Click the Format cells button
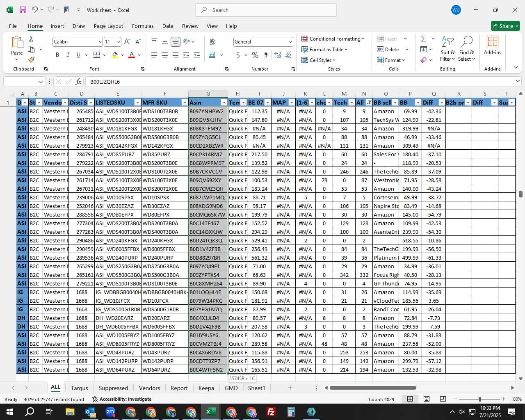This screenshot has height=420, width=525. click(x=391, y=60)
